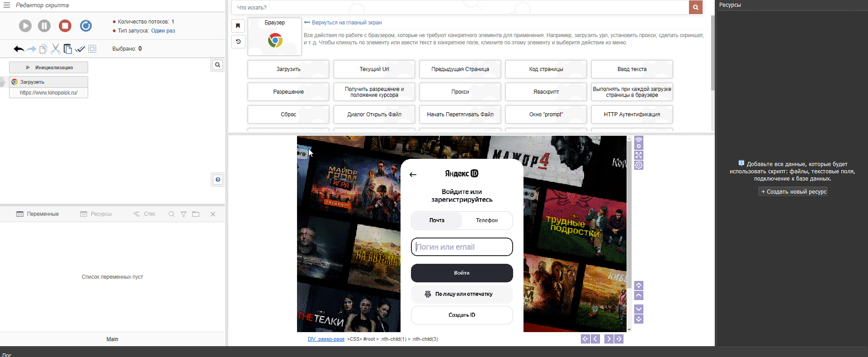Select the Почта login option
The image size is (868, 357).
click(437, 220)
